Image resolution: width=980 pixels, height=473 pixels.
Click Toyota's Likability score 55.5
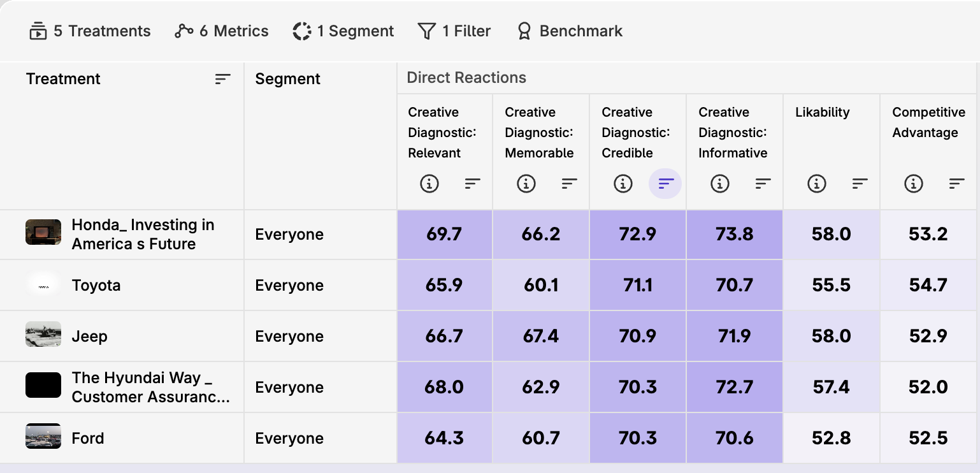tap(832, 286)
